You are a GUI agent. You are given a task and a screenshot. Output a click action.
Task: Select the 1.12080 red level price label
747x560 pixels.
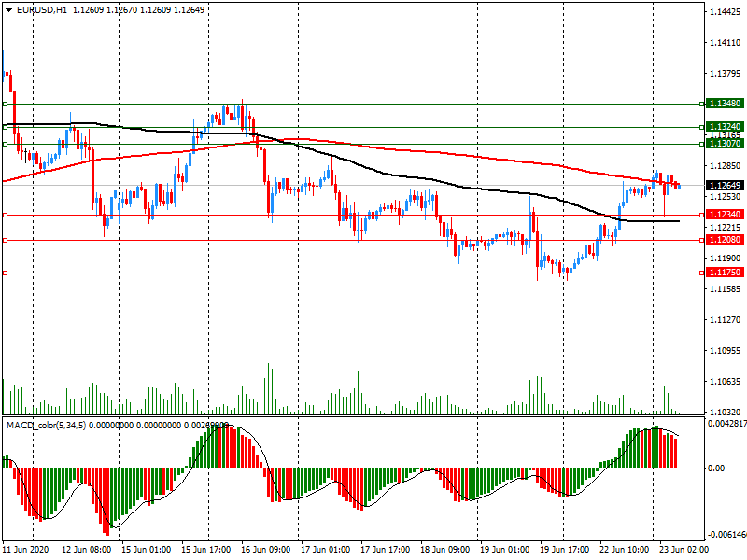(x=725, y=240)
